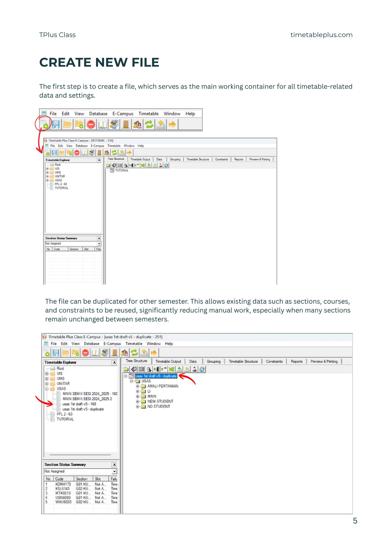Click the open folder icon in top toolbar snippet

(x=67, y=125)
